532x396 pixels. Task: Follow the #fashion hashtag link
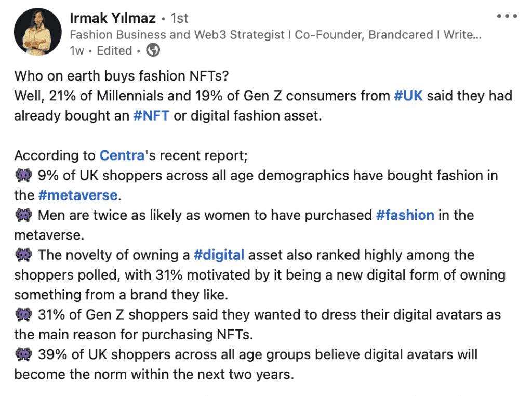[405, 215]
